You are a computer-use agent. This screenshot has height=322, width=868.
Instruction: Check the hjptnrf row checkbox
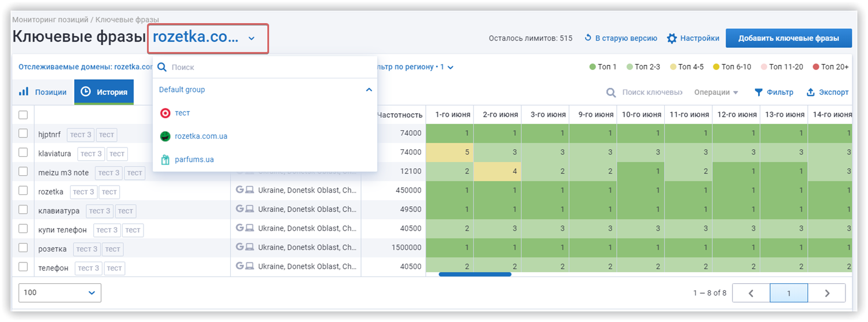click(x=23, y=134)
